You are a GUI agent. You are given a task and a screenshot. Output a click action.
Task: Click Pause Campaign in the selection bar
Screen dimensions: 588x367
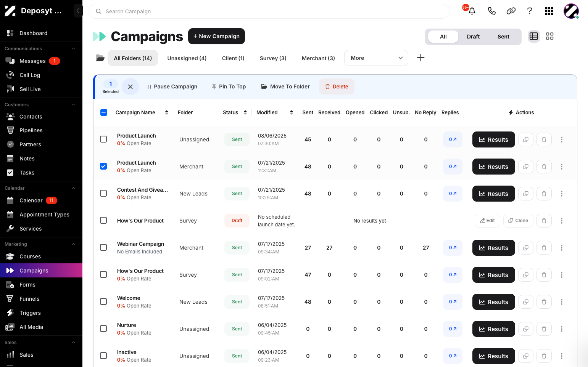point(172,87)
